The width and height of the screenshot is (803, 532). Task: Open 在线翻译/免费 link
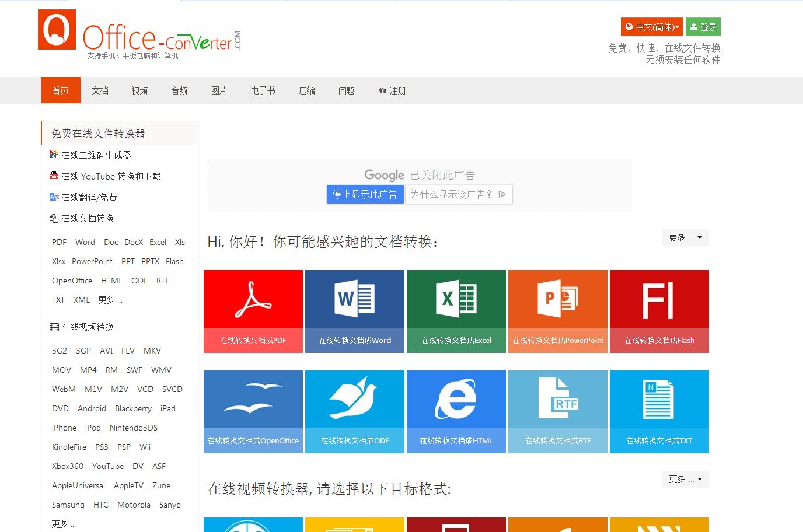click(x=89, y=197)
